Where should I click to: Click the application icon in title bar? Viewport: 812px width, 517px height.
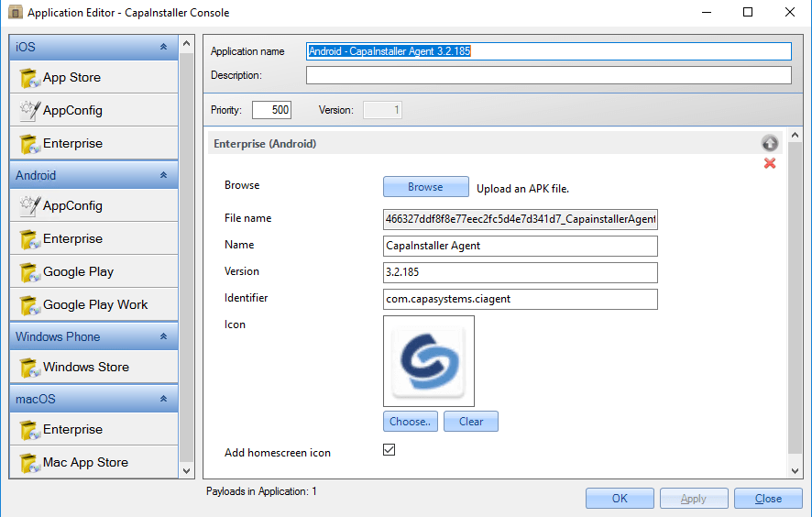tap(15, 12)
